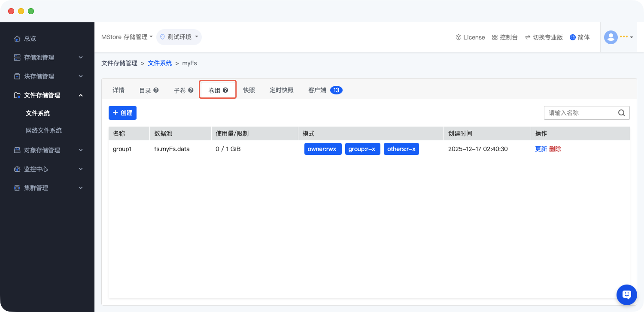Click the 请输入名称 search field
The height and width of the screenshot is (312, 644).
[x=580, y=113]
